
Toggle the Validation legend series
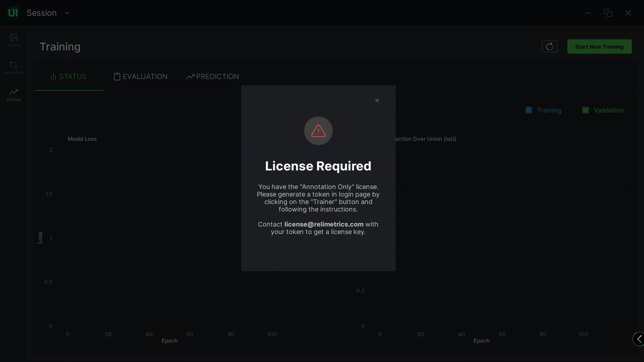[608, 110]
